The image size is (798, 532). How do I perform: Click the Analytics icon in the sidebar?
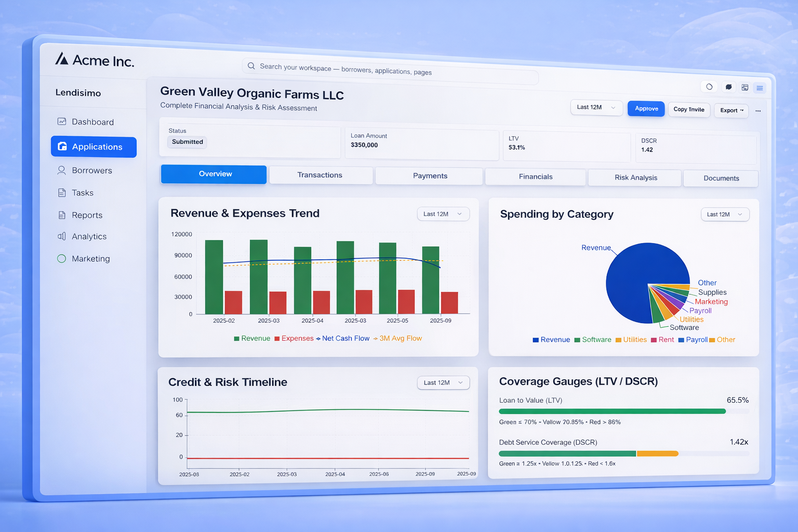coord(61,236)
